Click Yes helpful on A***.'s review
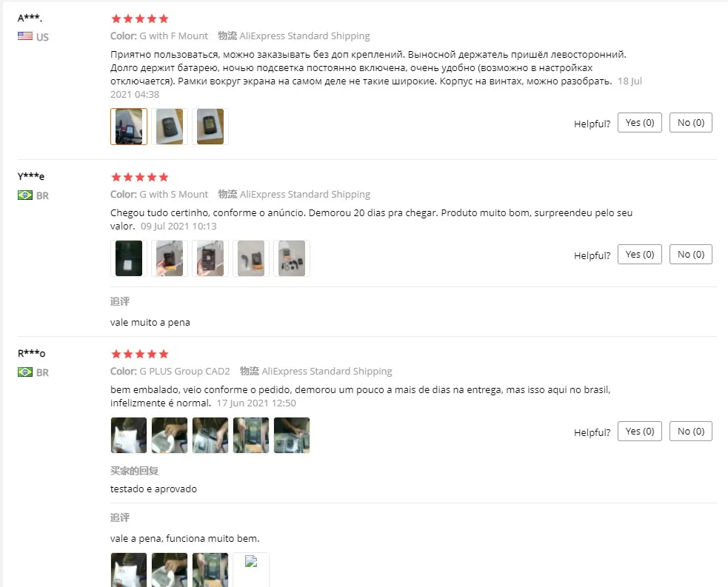This screenshot has height=587, width=728. pyautogui.click(x=639, y=122)
